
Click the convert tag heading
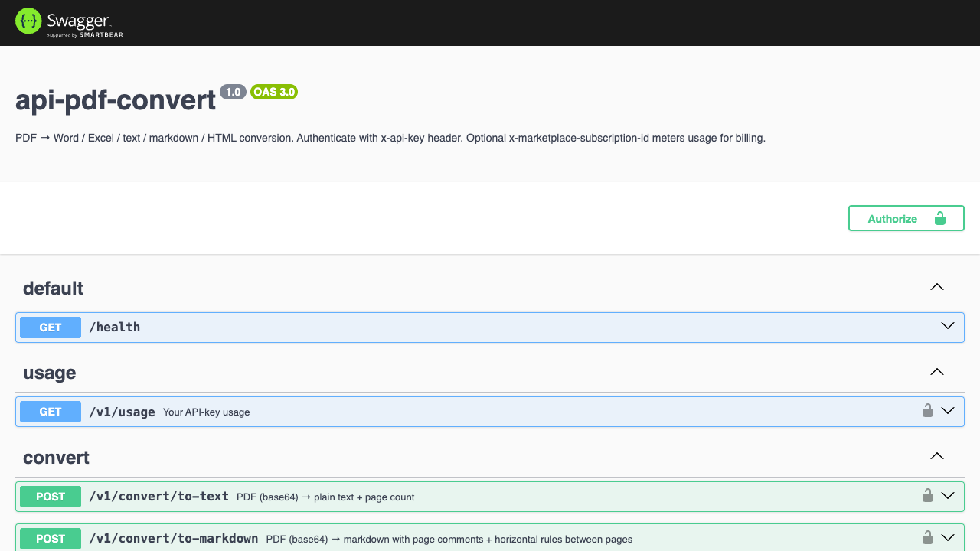tap(56, 458)
